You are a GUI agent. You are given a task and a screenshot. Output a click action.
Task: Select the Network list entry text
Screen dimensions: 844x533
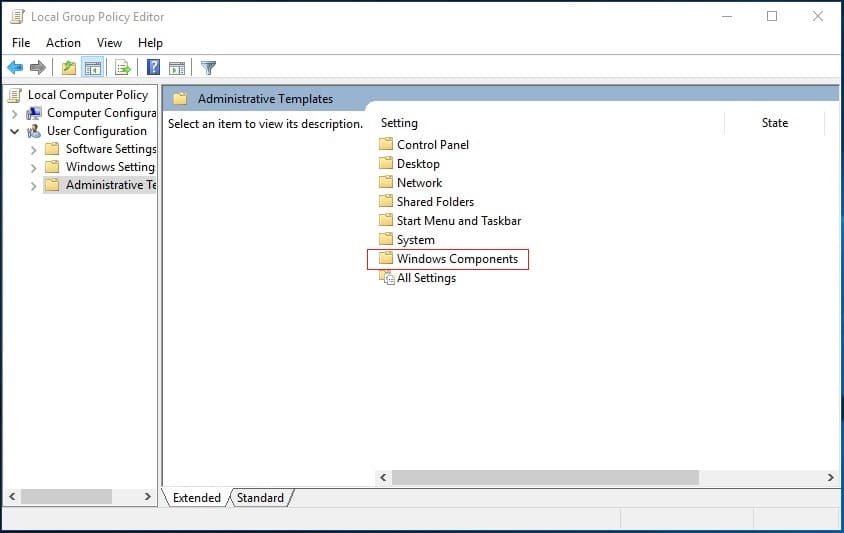[419, 183]
